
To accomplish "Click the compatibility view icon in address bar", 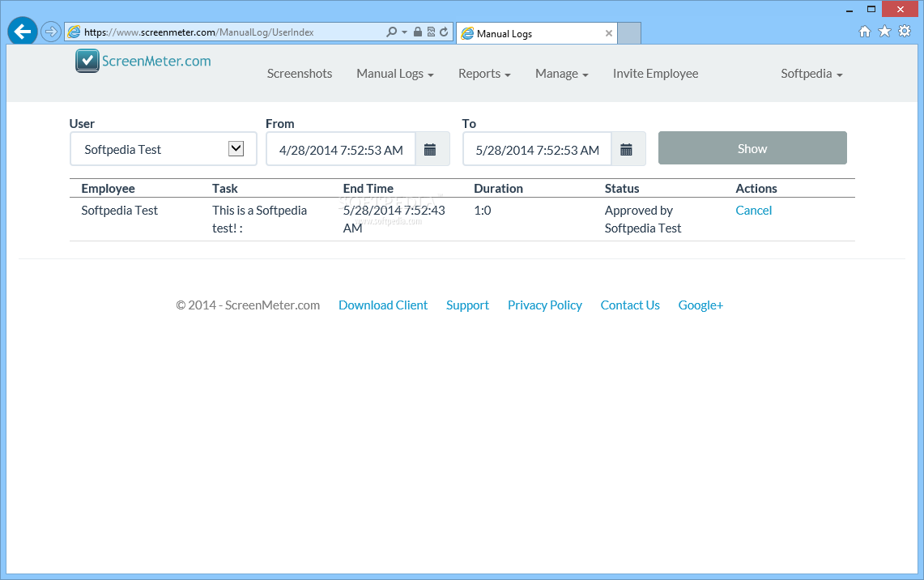I will click(x=432, y=32).
